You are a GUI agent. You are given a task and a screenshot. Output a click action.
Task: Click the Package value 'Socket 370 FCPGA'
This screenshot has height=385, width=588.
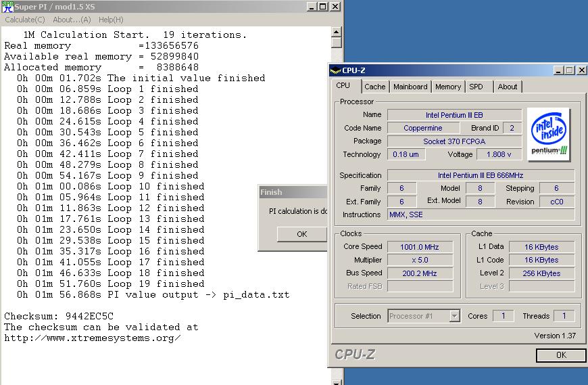tap(454, 141)
